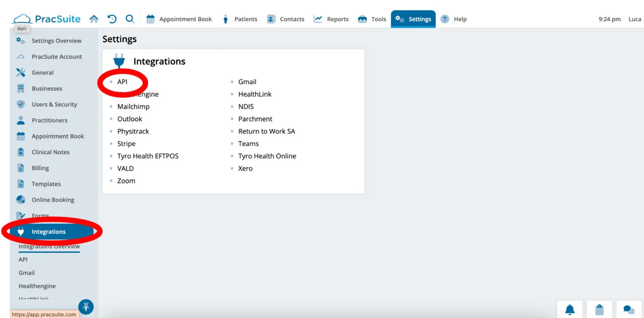644x318 pixels.
Task: Click the Clinical Notes clipboard icon in sidebar
Action: pos(21,152)
